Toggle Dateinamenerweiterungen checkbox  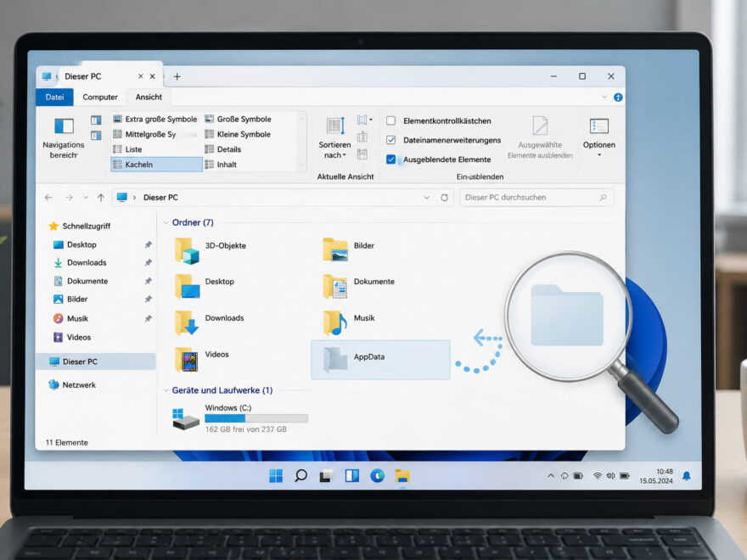(391, 140)
